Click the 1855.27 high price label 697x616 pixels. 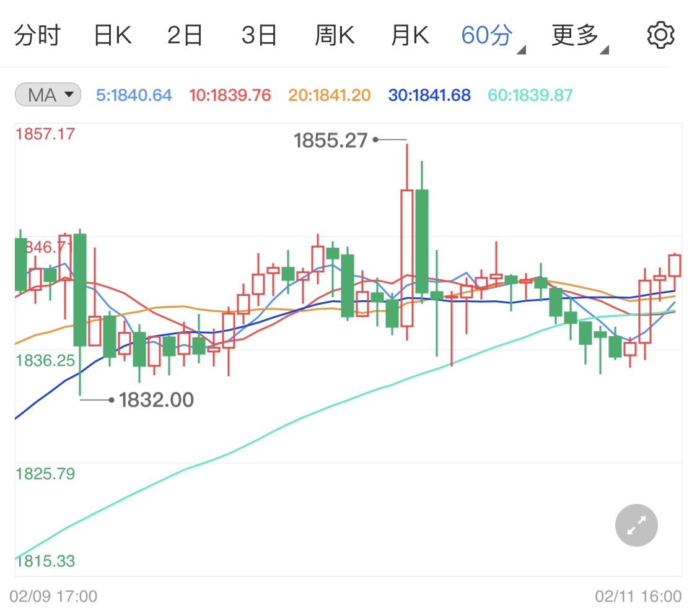point(331,141)
